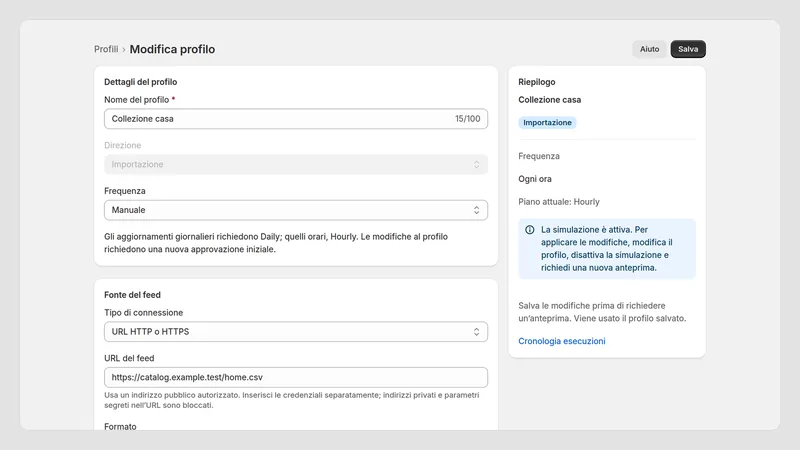Open the Cronologia esecuzioni link
This screenshot has width=800, height=450.
(x=562, y=341)
